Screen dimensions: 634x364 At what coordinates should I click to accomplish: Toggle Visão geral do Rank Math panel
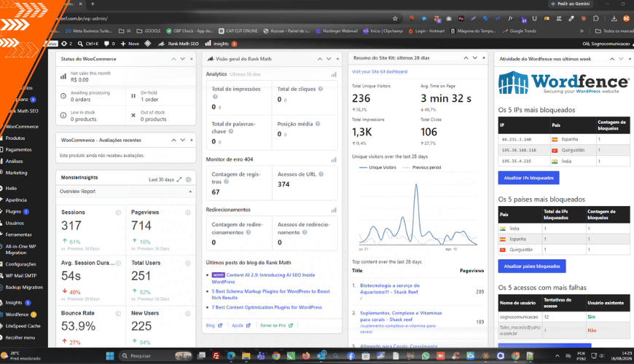337,59
